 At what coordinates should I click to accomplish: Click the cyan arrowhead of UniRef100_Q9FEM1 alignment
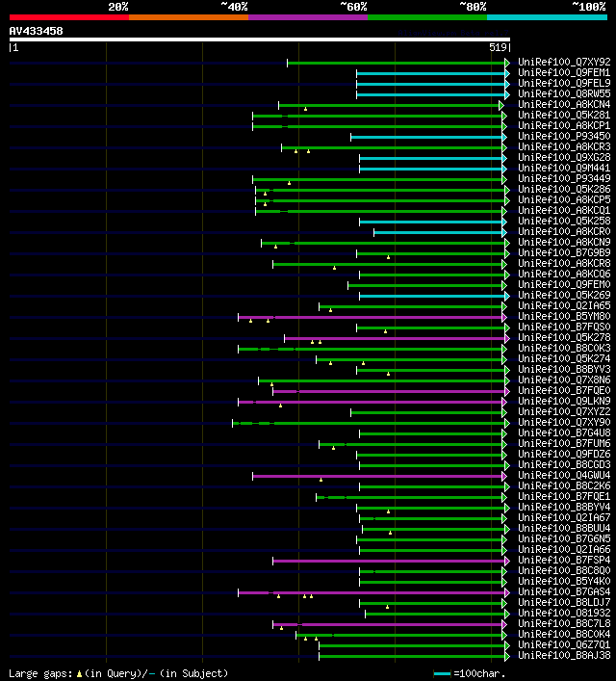(507, 73)
